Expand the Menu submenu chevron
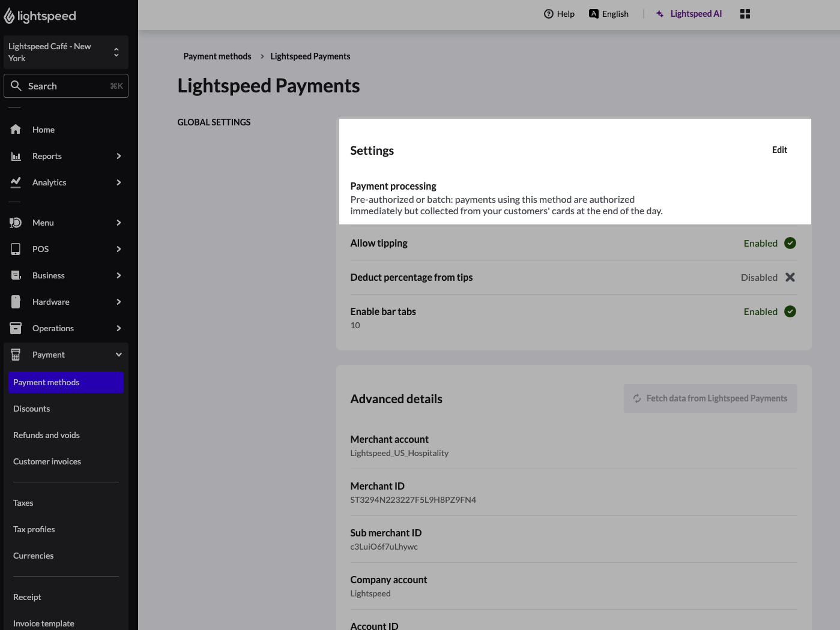The height and width of the screenshot is (630, 840). 119,223
